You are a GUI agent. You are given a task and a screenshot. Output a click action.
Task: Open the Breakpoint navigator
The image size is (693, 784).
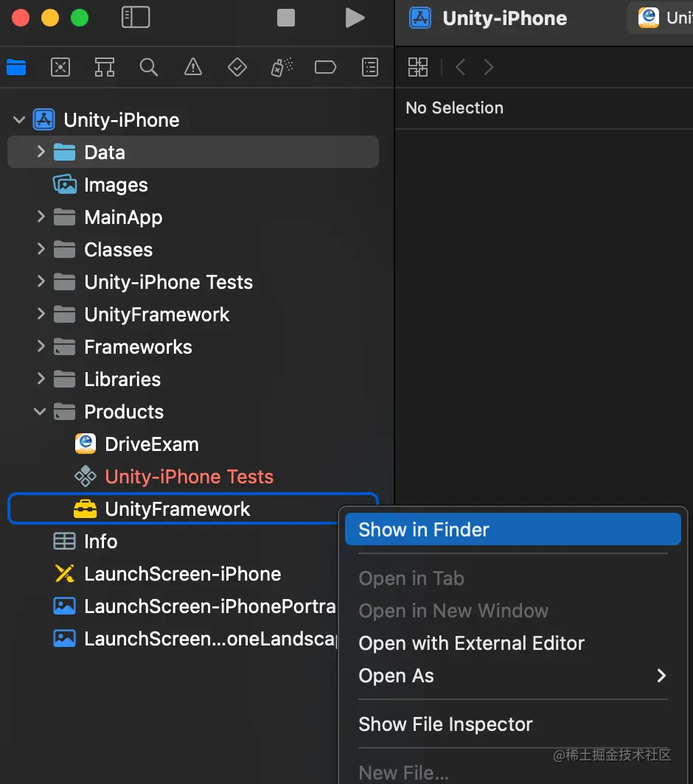coord(325,67)
